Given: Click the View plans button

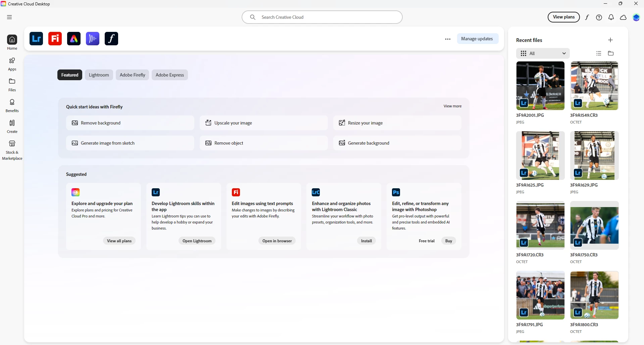Looking at the screenshot, I should coord(564,17).
